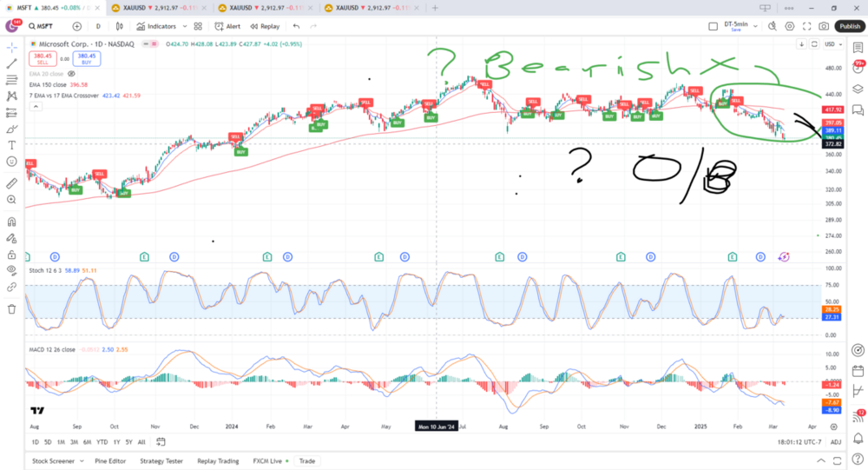Open the chart patterns tool
868x470 pixels.
11,96
